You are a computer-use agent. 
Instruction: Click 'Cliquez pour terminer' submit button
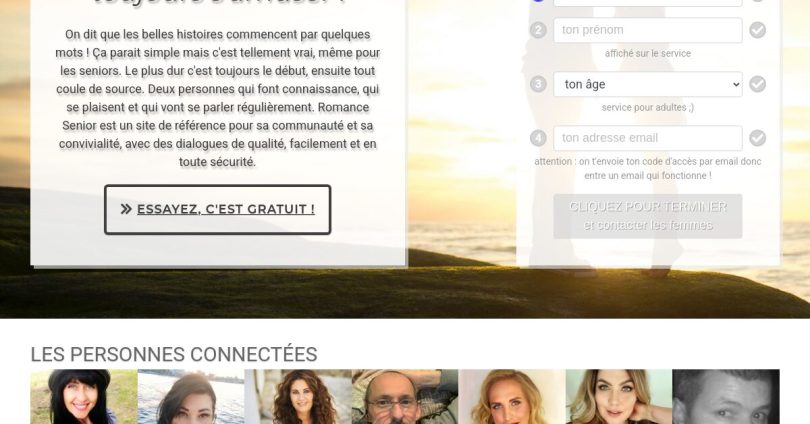pos(648,216)
